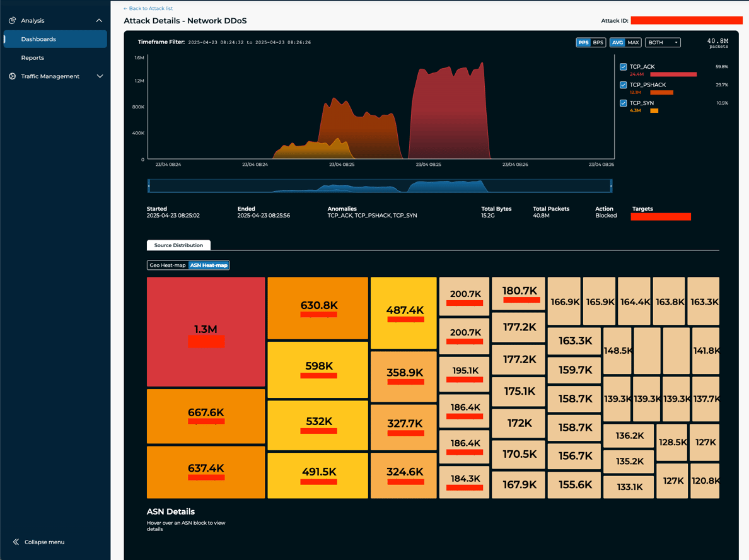
Task: Click the 1.3M ASN block
Action: click(206, 331)
